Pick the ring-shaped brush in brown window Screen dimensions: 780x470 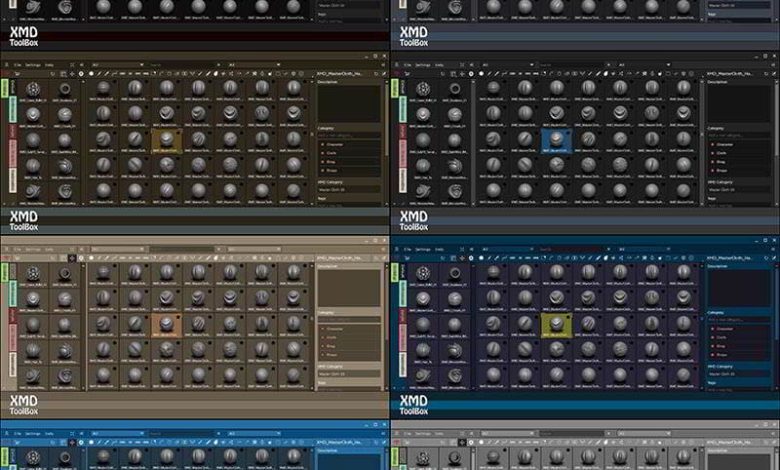65,90
